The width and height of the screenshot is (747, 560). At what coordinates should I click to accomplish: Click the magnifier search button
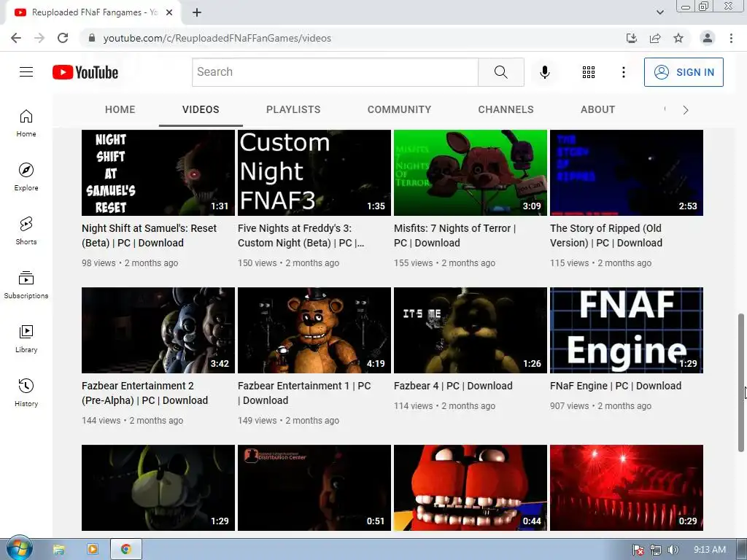500,72
